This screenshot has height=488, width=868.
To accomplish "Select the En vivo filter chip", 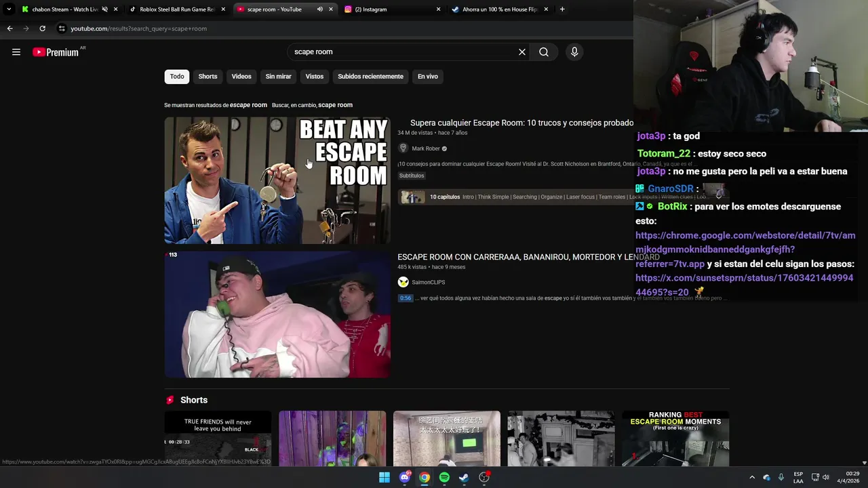I will [428, 77].
